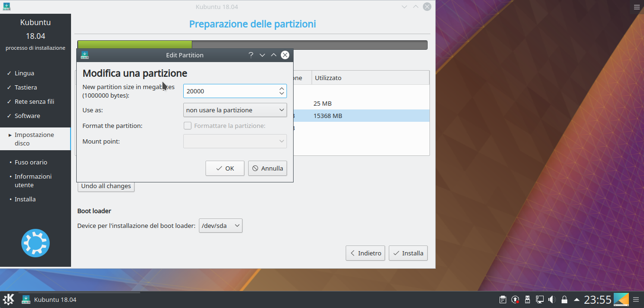
Task: Open the audio volume tray icon
Action: click(x=552, y=299)
